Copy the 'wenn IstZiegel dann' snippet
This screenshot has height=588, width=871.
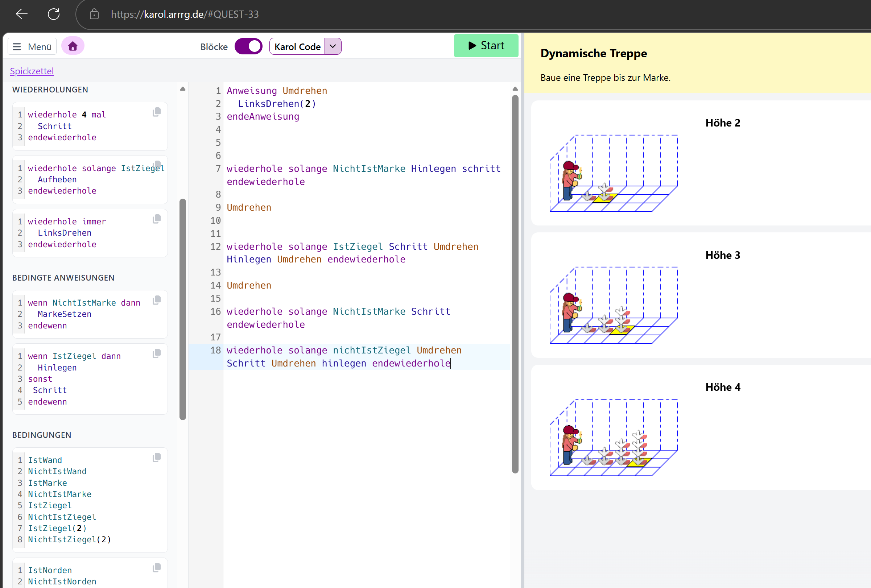tap(157, 353)
